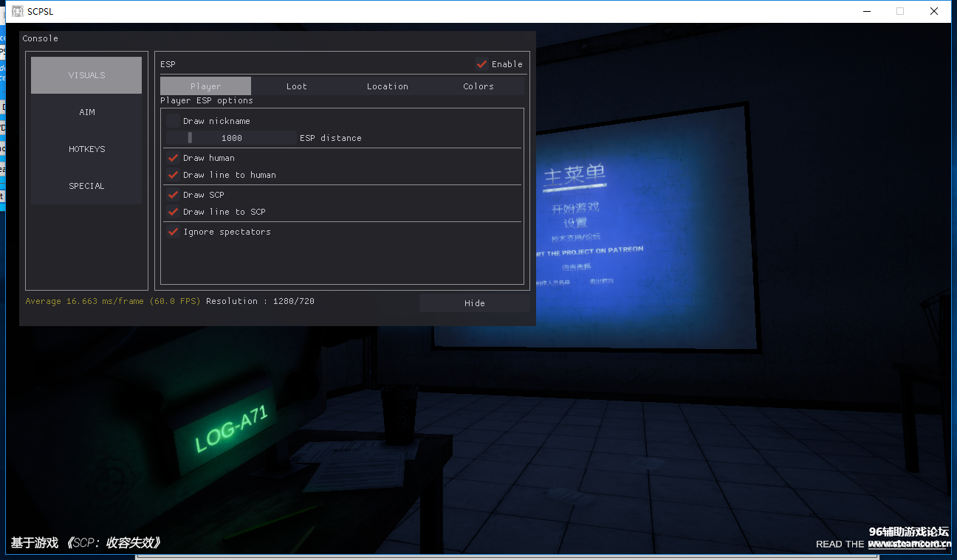Screen dimensions: 957x560
Task: Maximize the SCPSL window
Action: coord(900,11)
